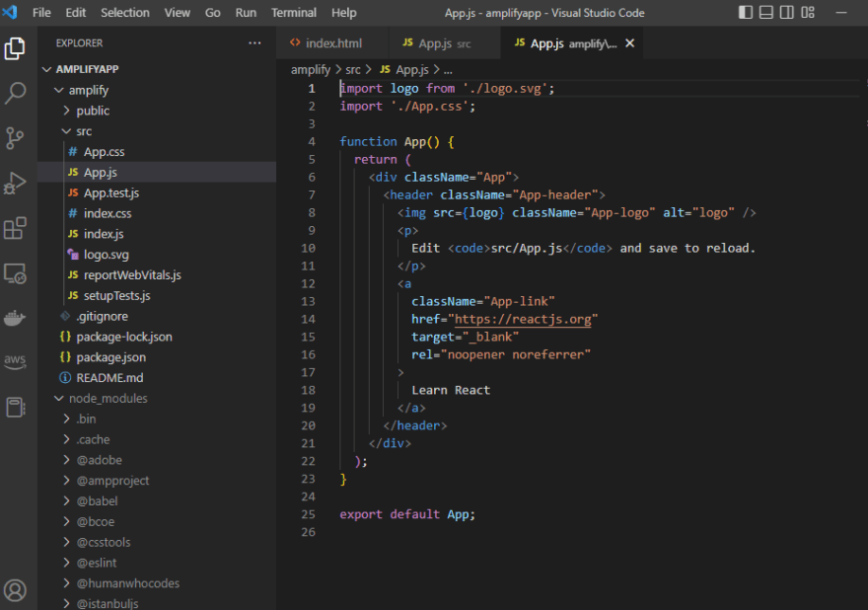Open index.js file
868x610 pixels.
[x=157, y=234]
